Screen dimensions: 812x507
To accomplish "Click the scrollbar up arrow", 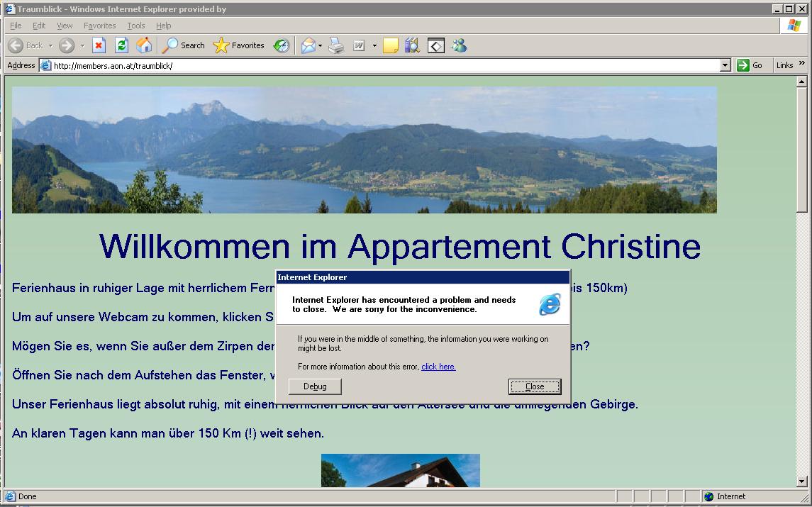I will pyautogui.click(x=801, y=82).
